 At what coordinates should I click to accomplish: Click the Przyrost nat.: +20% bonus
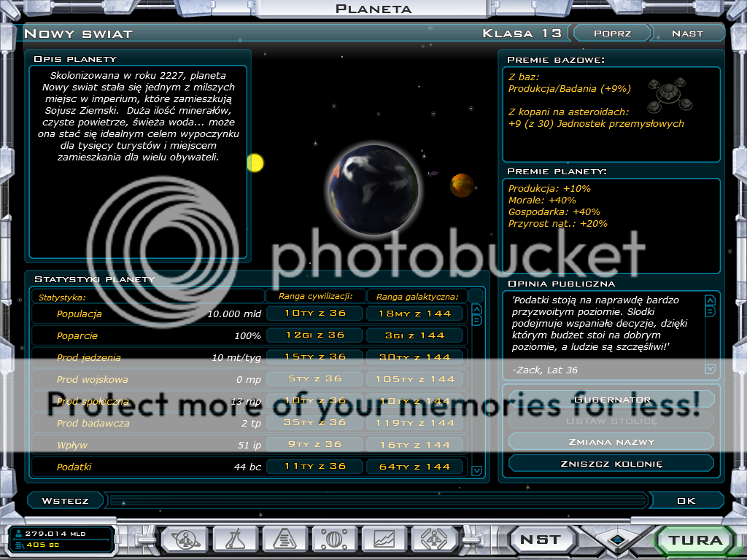pyautogui.click(x=558, y=224)
